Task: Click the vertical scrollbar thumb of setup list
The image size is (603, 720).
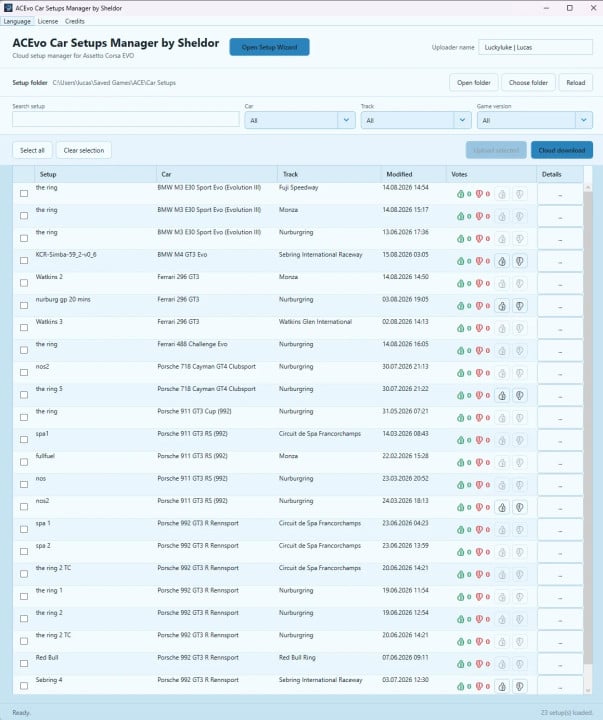Action: 587,427
